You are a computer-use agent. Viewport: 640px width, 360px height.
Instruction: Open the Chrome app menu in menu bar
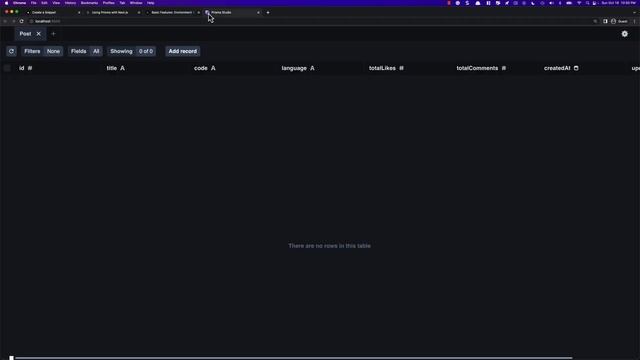point(19,3)
